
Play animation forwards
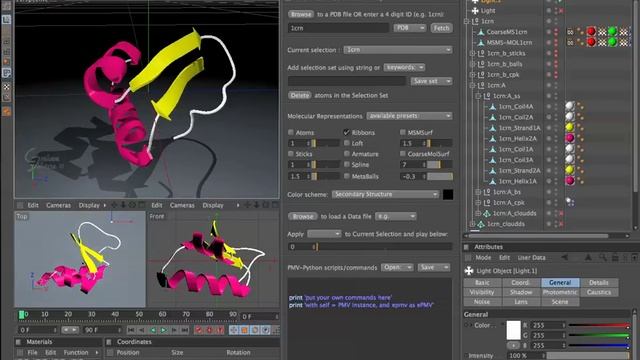164,330
